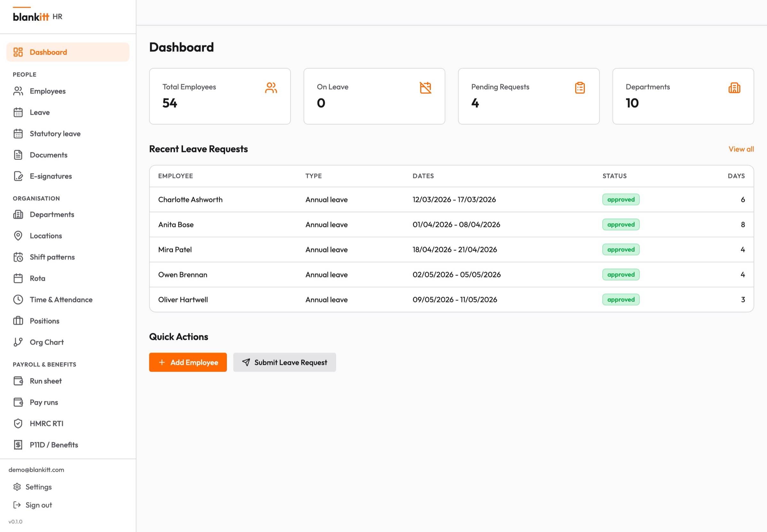Open Run sheet under Payroll
767x532 pixels.
(68, 381)
